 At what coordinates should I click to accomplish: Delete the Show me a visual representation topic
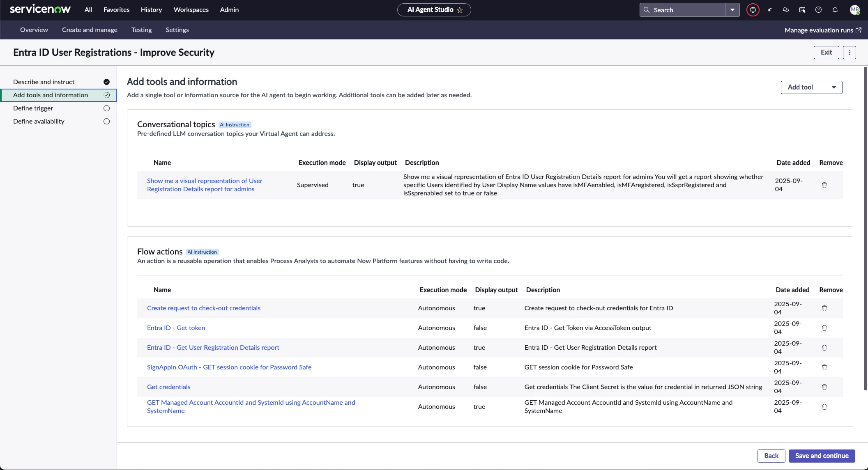(x=824, y=185)
